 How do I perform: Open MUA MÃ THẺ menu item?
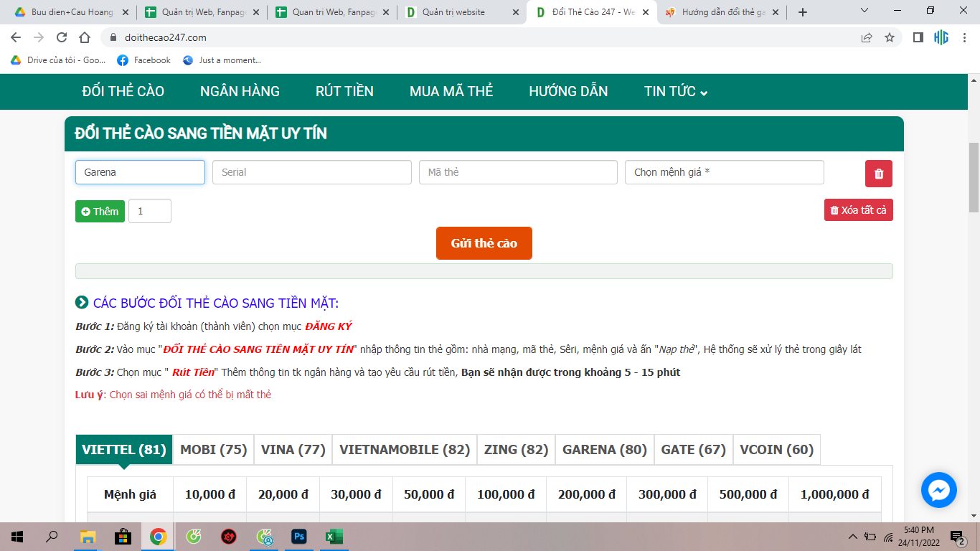pos(451,91)
